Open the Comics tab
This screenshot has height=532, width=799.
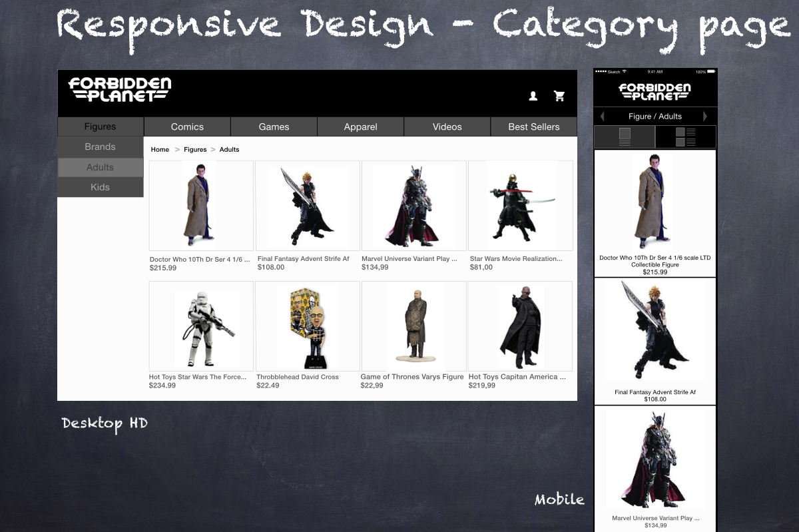pos(187,127)
